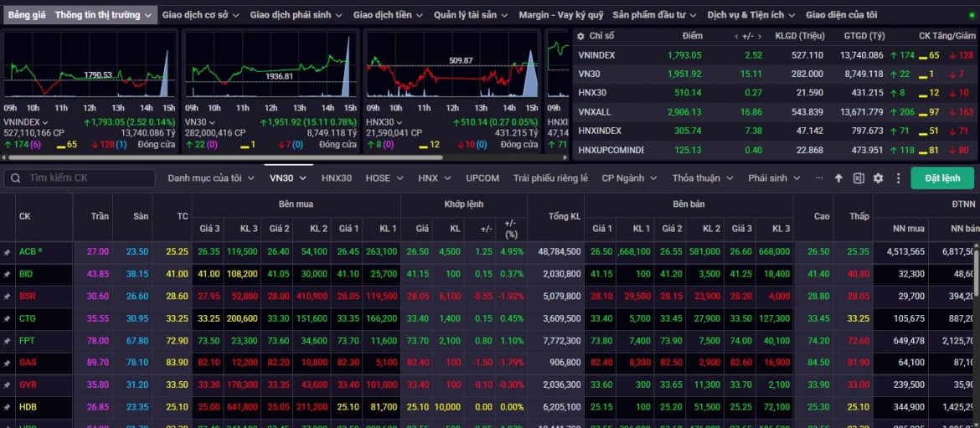Image resolution: width=980 pixels, height=428 pixels.
Task: Click left arrow beside +/- index header
Action: 736,36
